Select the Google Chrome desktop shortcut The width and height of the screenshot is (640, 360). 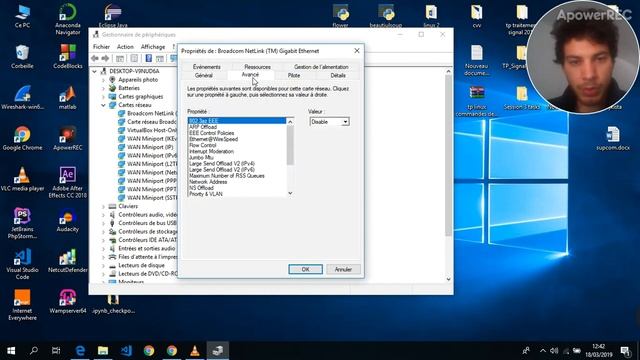point(22,138)
